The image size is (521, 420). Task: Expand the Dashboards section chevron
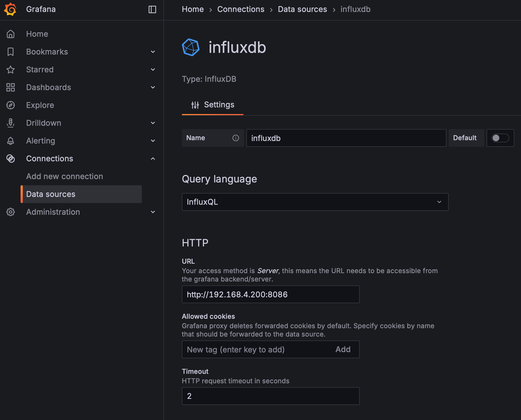click(x=153, y=87)
